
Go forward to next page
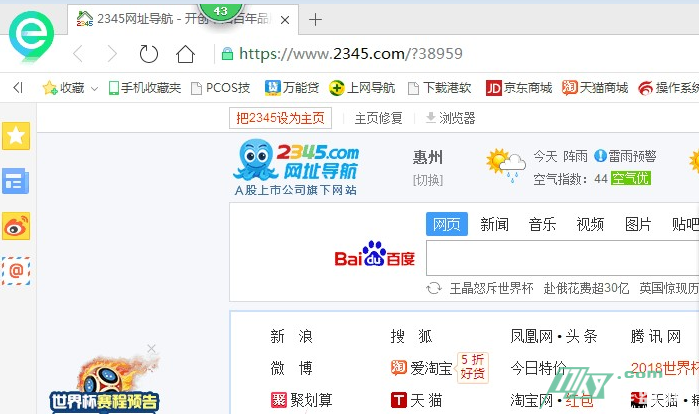[x=112, y=54]
